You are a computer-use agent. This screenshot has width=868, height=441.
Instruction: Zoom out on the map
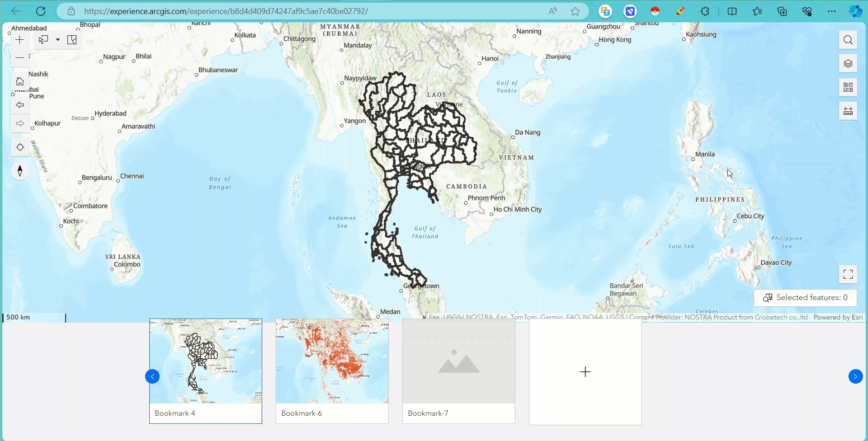20,57
